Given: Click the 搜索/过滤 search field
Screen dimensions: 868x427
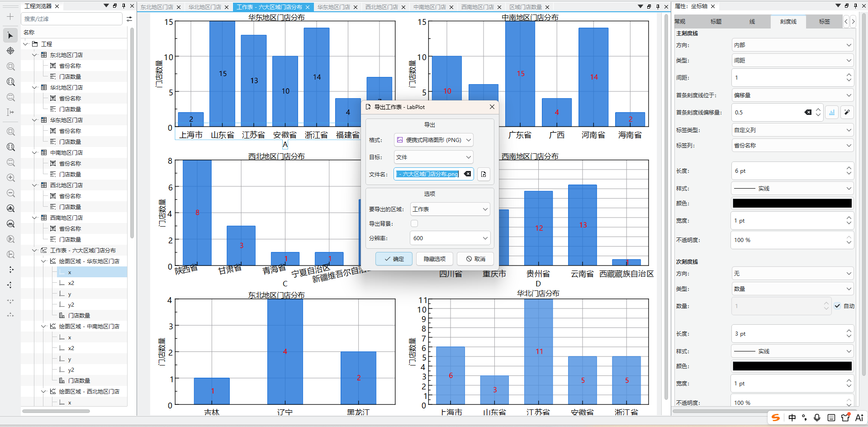Looking at the screenshot, I should pos(72,19).
